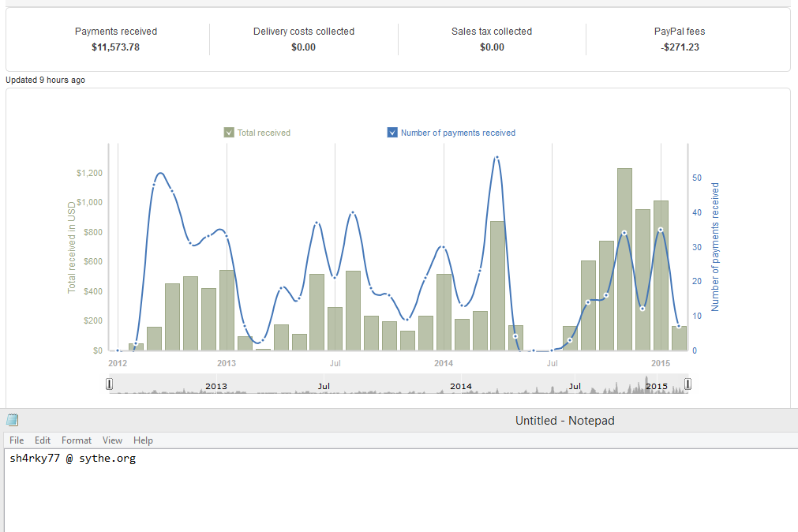This screenshot has height=532, width=798.
Task: Click the sh4rky77 @ sythe.org text line
Action: click(x=73, y=458)
